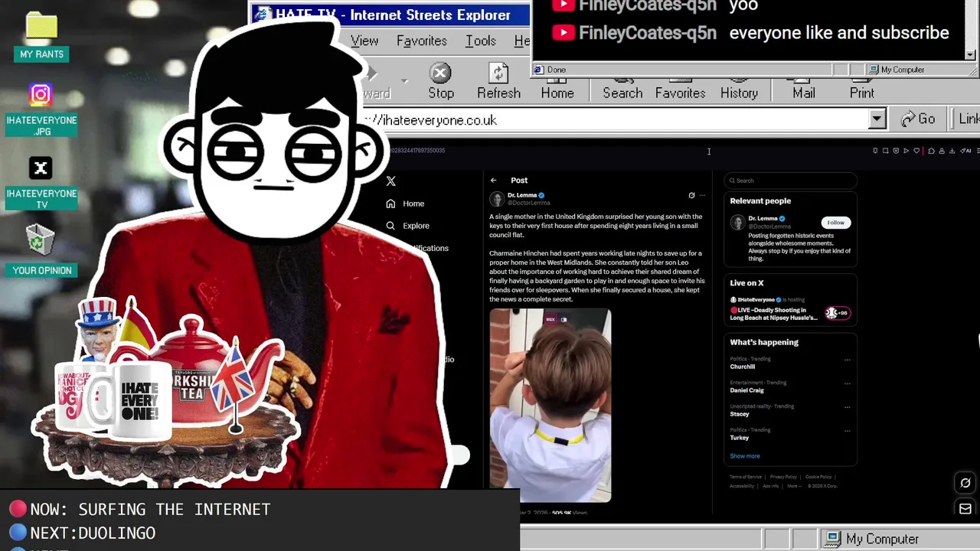The width and height of the screenshot is (980, 551).
Task: Open the Messages envelope icon
Action: (x=965, y=509)
